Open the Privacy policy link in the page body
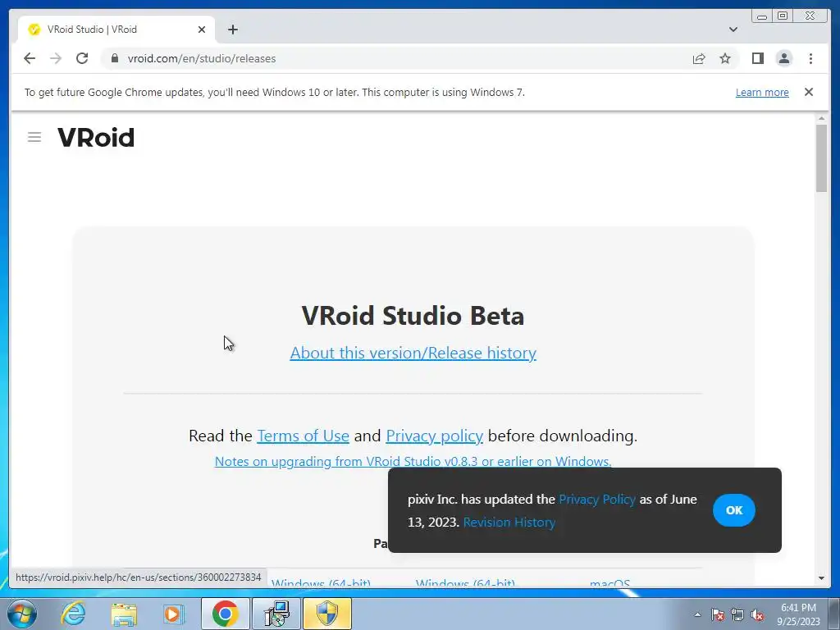This screenshot has width=840, height=630. 435,436
